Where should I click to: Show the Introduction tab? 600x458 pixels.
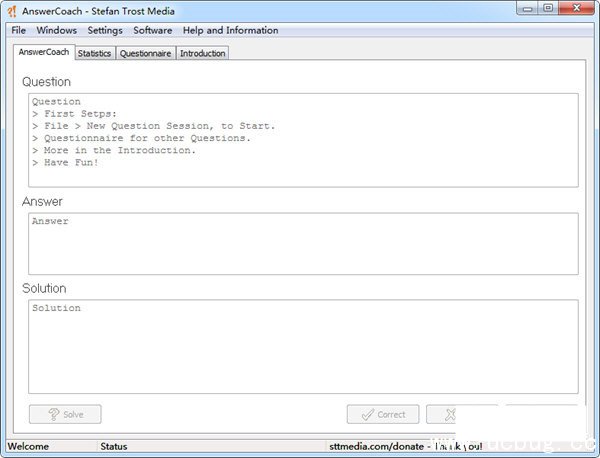pos(202,53)
